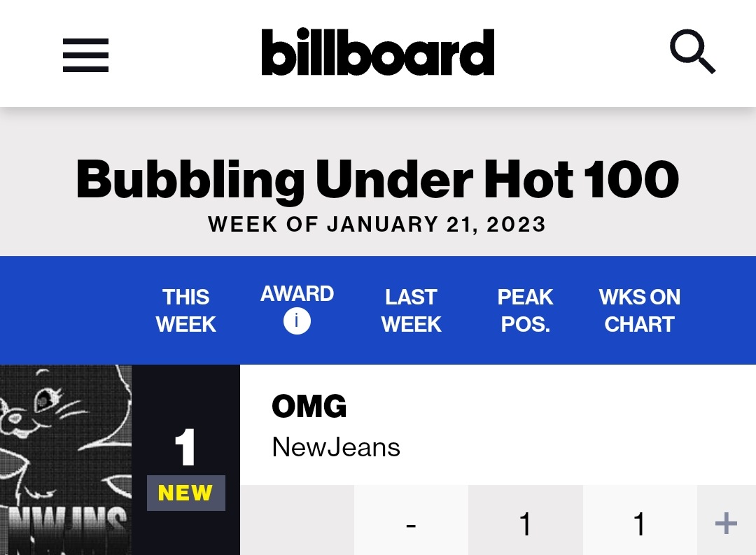Click the Award column header
This screenshot has width=756, height=555.
pyautogui.click(x=297, y=294)
